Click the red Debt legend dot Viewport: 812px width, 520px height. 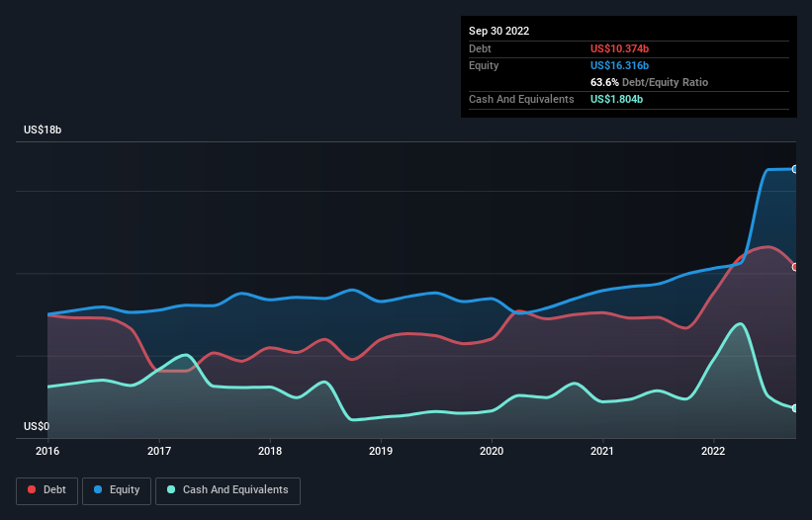pos(32,489)
